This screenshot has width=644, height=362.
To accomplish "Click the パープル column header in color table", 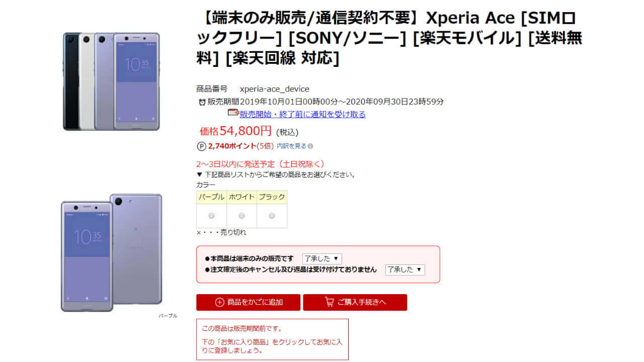I will 211,197.
